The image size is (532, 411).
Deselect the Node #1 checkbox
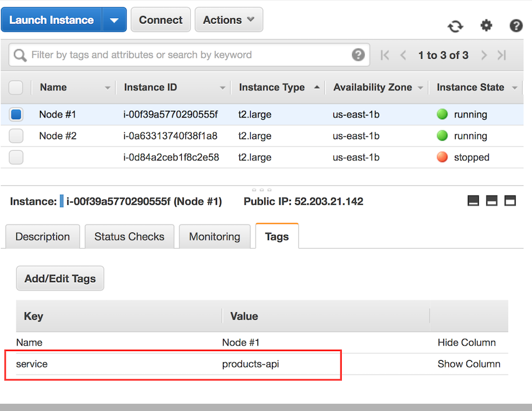click(x=16, y=114)
